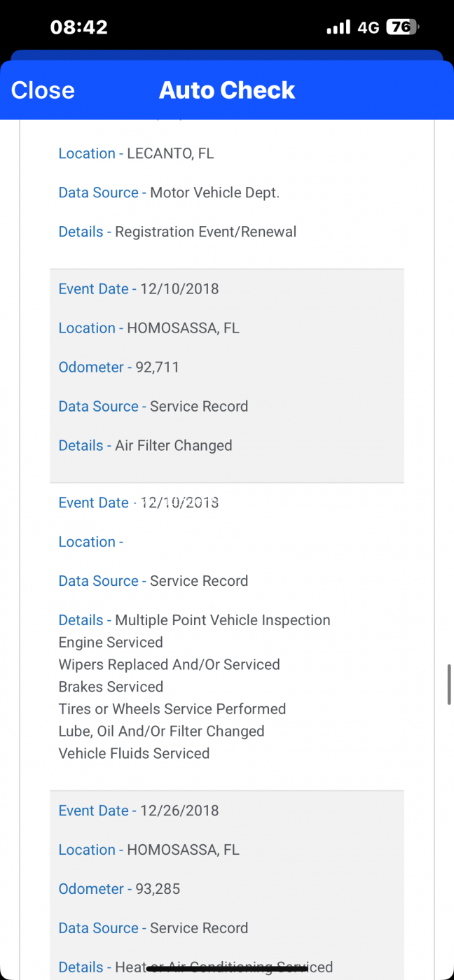Tap the 08:42 status bar clock
Image resolution: width=454 pixels, height=980 pixels.
(79, 27)
